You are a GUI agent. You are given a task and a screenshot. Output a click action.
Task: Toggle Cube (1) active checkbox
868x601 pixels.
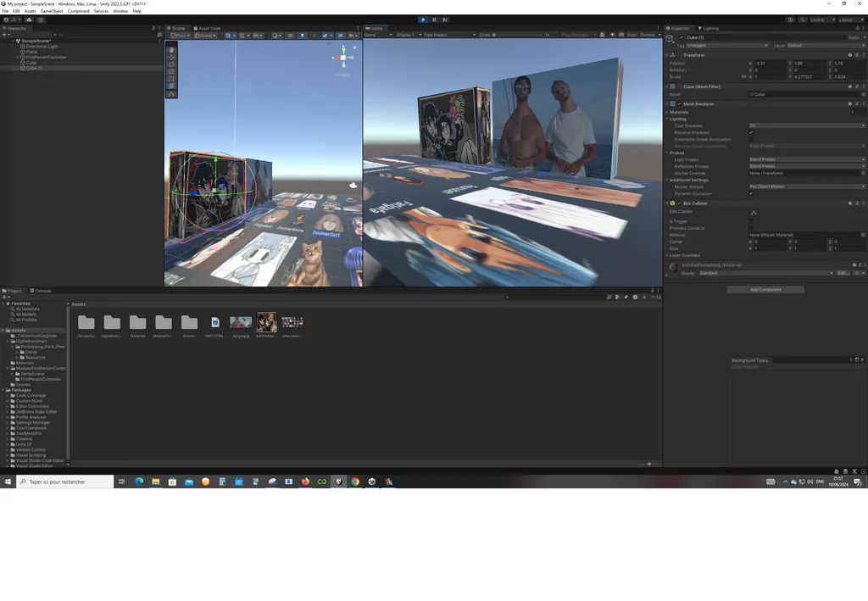coord(682,37)
